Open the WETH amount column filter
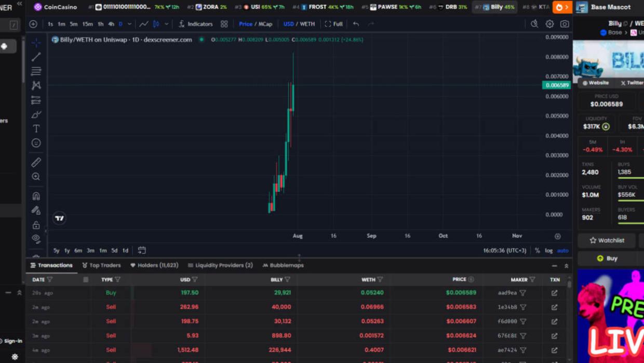 click(380, 280)
